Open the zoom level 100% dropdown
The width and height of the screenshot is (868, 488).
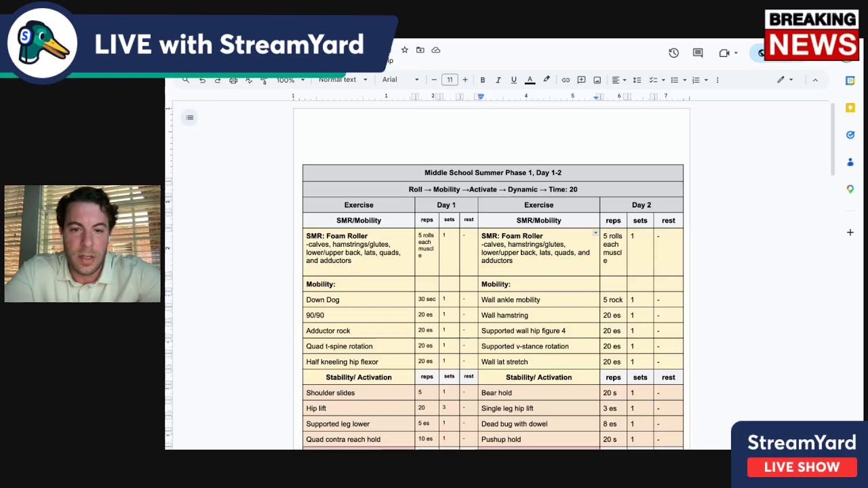[x=290, y=80]
